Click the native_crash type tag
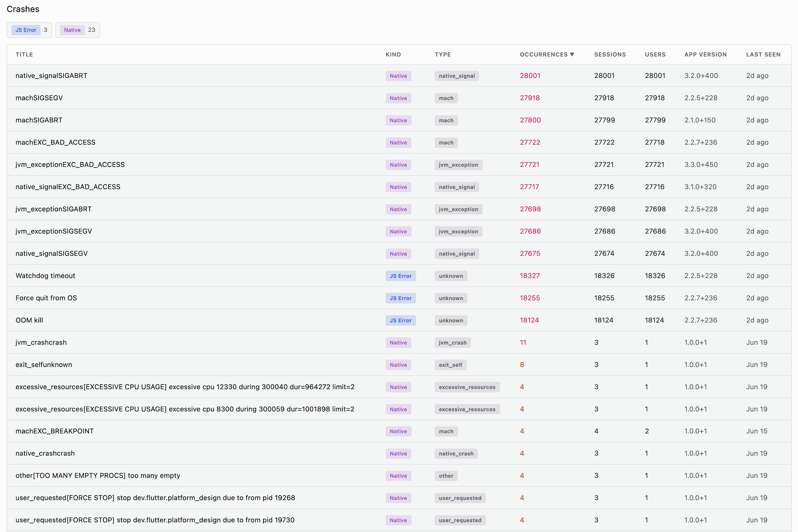Image resolution: width=798 pixels, height=532 pixels. point(456,454)
